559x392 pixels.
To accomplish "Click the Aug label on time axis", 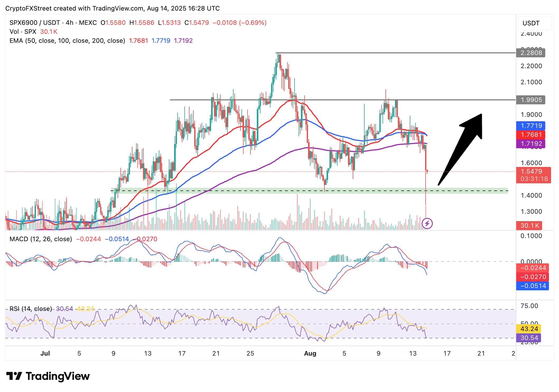I will click(310, 353).
